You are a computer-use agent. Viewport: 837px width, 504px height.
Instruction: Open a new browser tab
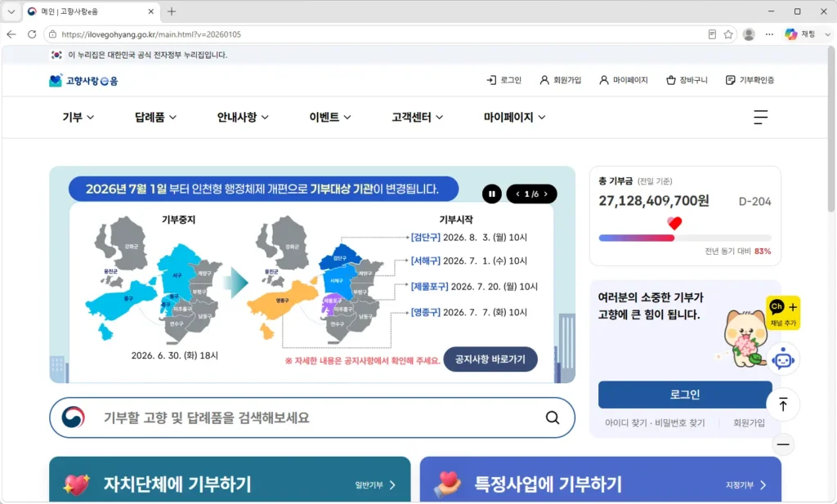(172, 11)
